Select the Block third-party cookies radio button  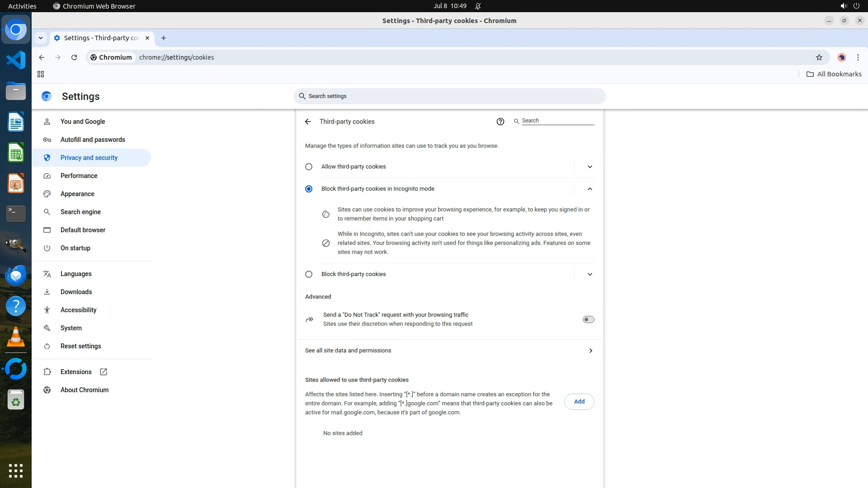pyautogui.click(x=309, y=274)
